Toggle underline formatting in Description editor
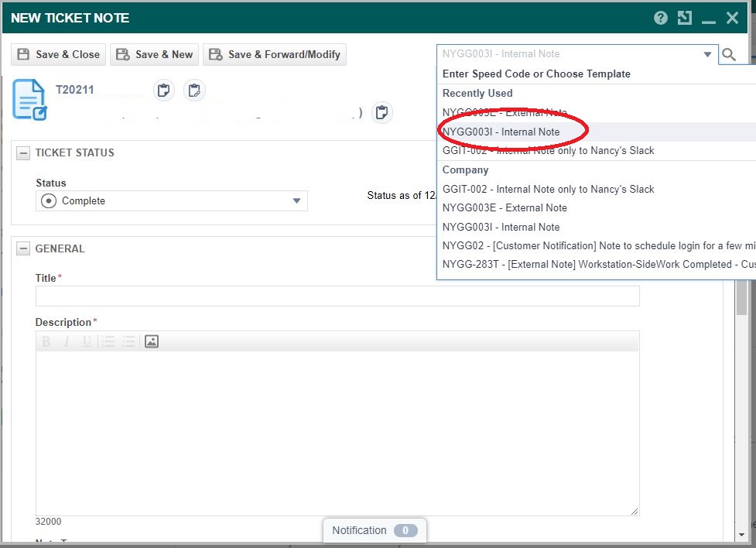Image resolution: width=756 pixels, height=548 pixels. [87, 341]
